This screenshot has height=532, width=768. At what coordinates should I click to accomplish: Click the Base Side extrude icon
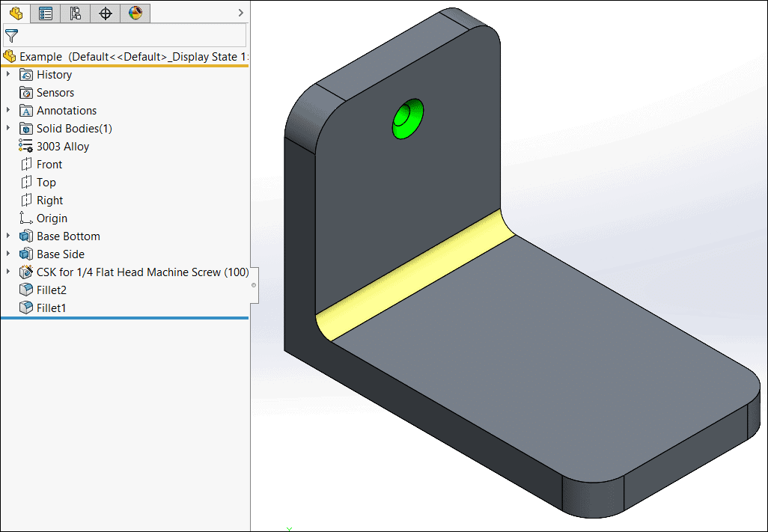pos(26,254)
